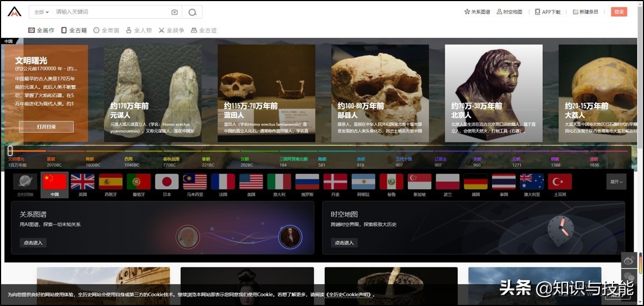Toggle the 全古籍 category filter

[x=74, y=30]
